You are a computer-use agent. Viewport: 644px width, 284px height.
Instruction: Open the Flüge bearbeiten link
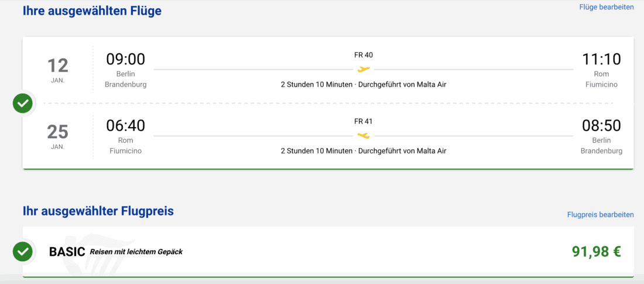click(x=606, y=7)
